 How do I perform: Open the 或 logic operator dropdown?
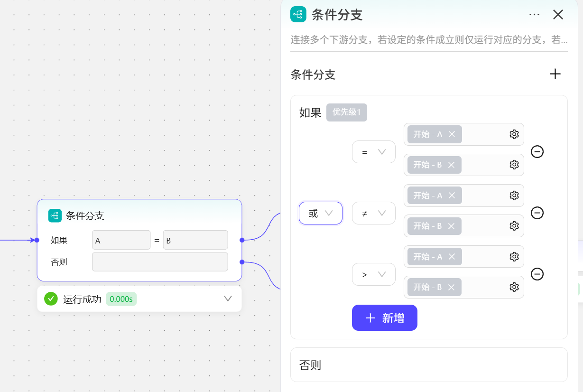point(320,213)
